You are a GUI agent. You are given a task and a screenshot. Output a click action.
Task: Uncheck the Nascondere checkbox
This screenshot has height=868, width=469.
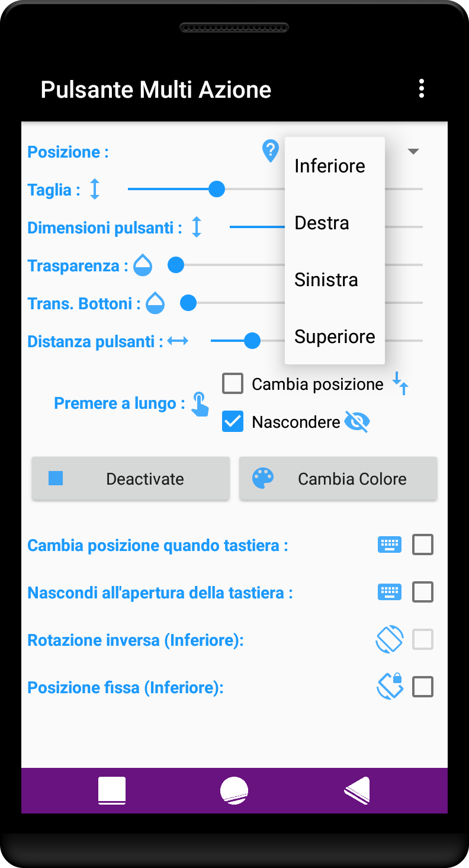pyautogui.click(x=233, y=422)
